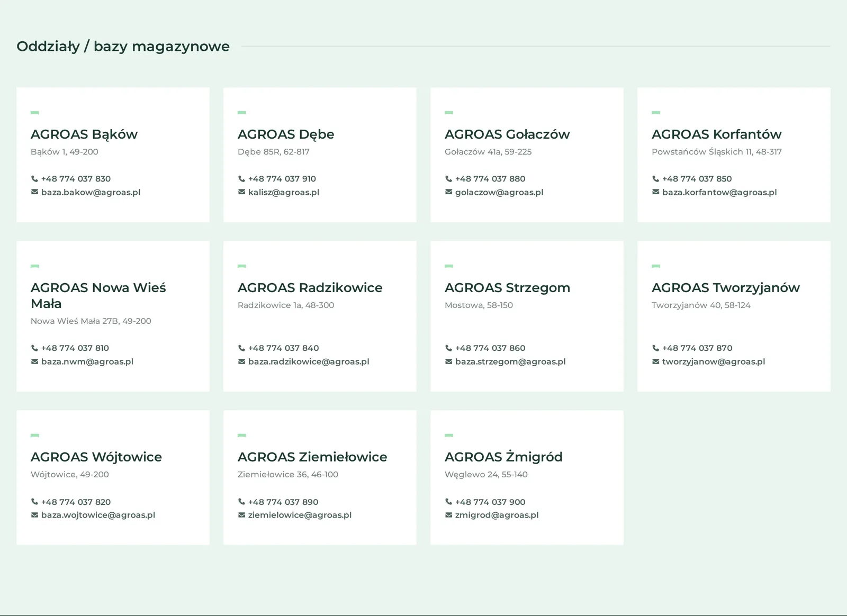
Task: Open email link baza.radzikowice@agroas.pl
Action: click(309, 361)
